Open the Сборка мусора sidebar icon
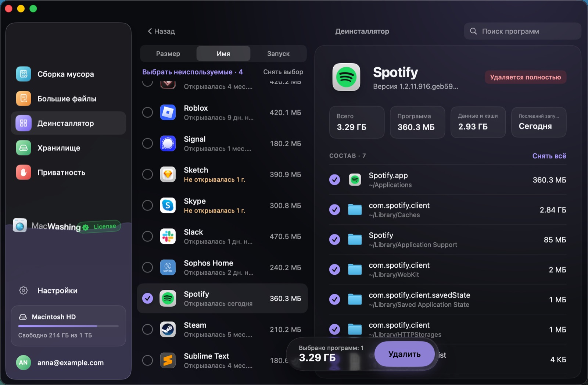The image size is (588, 385). [24, 74]
